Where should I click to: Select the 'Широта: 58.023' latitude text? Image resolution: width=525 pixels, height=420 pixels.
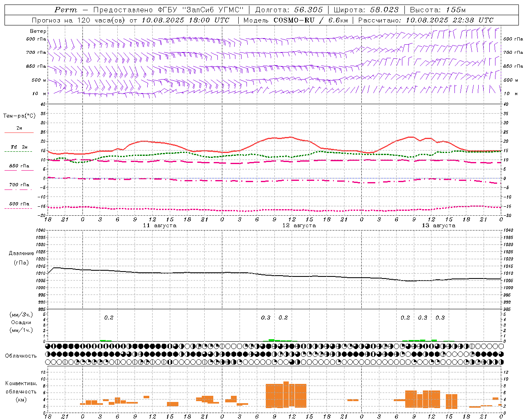point(366,10)
